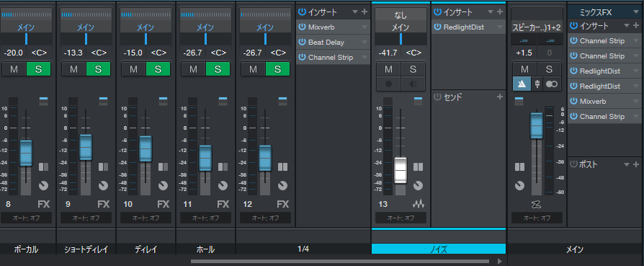The width and height of the screenshot is (644, 266).
Task: Click the pan knob icon on メイン channel
Action: [x=519, y=185]
